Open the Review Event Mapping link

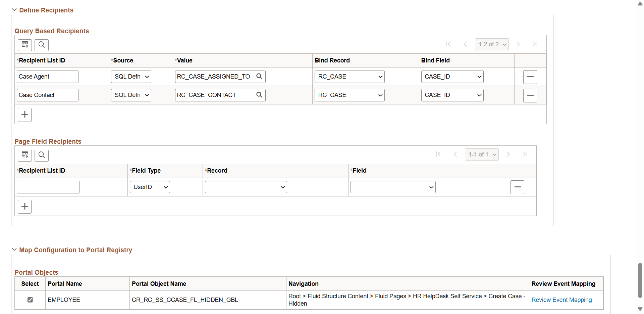(x=561, y=300)
